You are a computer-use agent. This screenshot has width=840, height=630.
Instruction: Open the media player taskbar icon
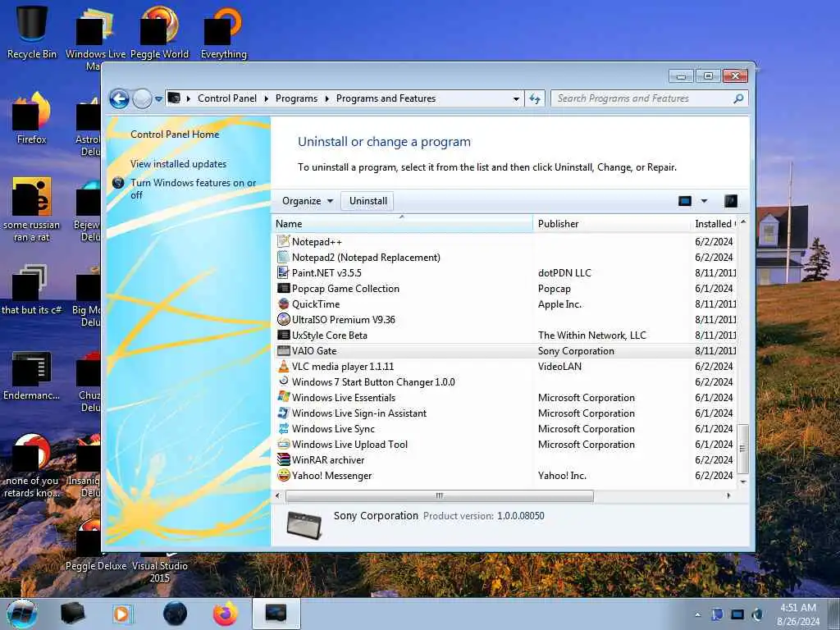121,614
